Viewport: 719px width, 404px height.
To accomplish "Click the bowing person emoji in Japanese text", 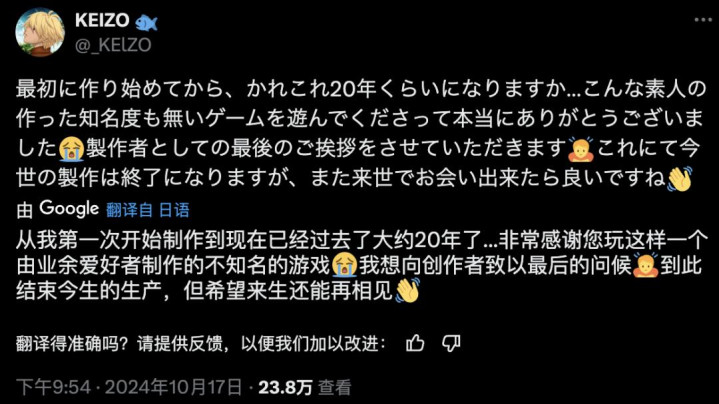I will [x=581, y=149].
